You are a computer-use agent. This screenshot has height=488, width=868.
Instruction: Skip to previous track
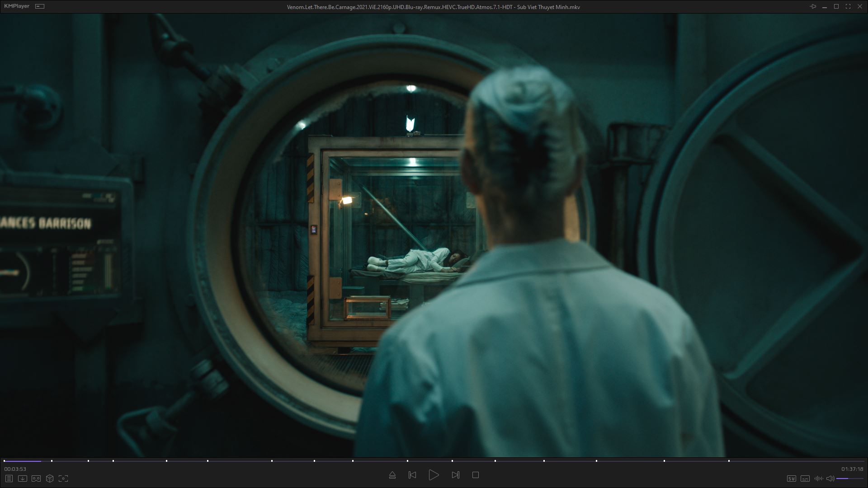[x=412, y=475]
